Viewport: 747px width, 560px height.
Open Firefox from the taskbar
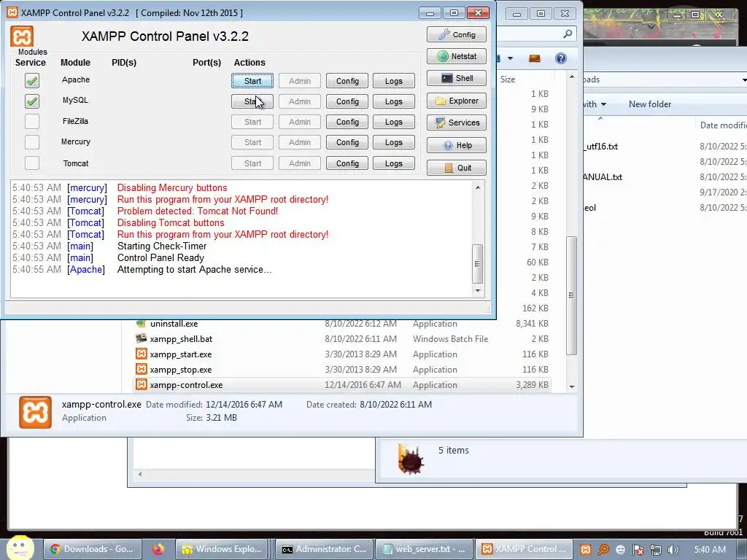[158, 549]
